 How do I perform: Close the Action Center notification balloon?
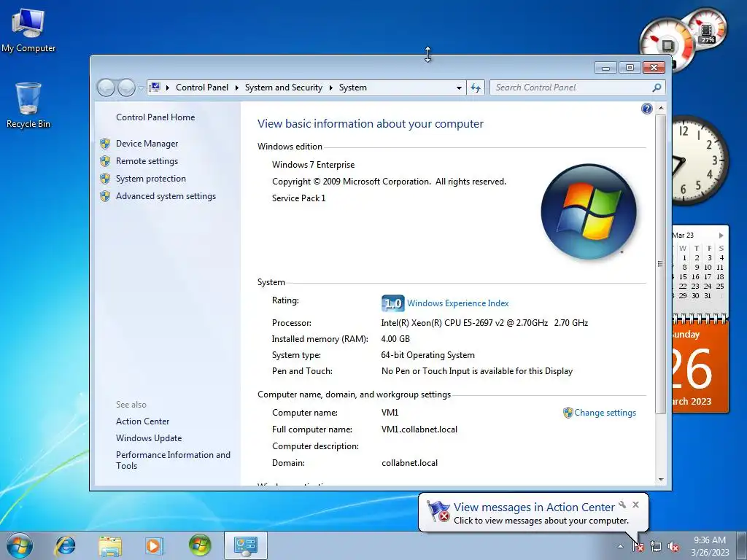(636, 505)
